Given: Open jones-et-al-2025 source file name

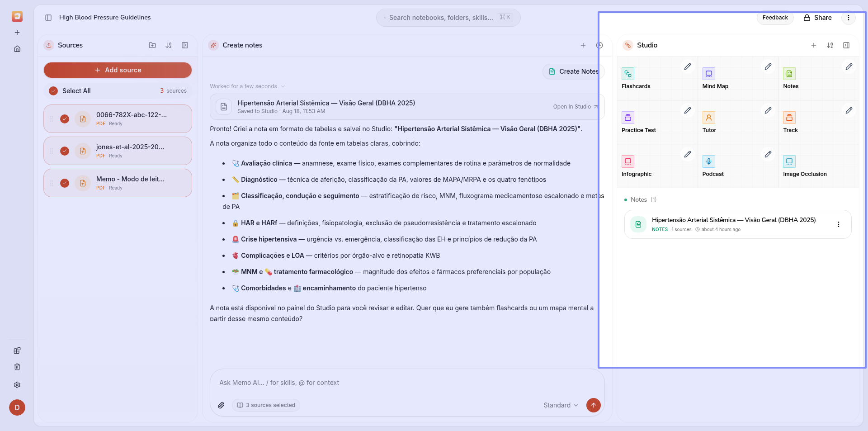Looking at the screenshot, I should tap(130, 147).
